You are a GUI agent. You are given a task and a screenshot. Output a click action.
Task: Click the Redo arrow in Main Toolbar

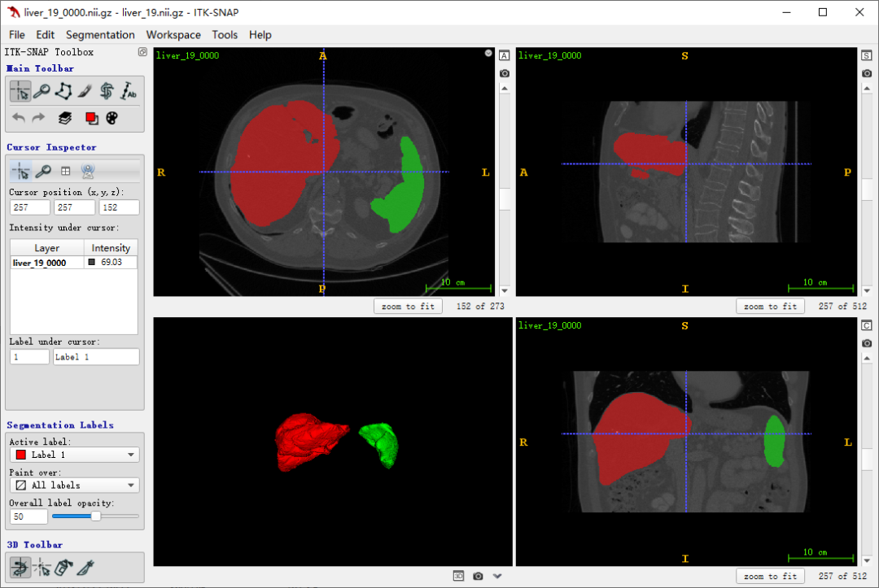point(38,118)
